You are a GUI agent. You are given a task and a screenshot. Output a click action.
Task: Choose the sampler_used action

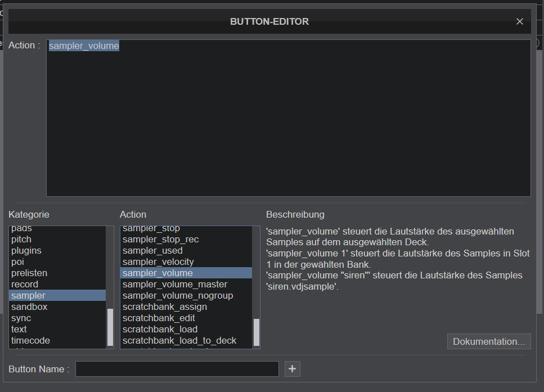pos(186,250)
